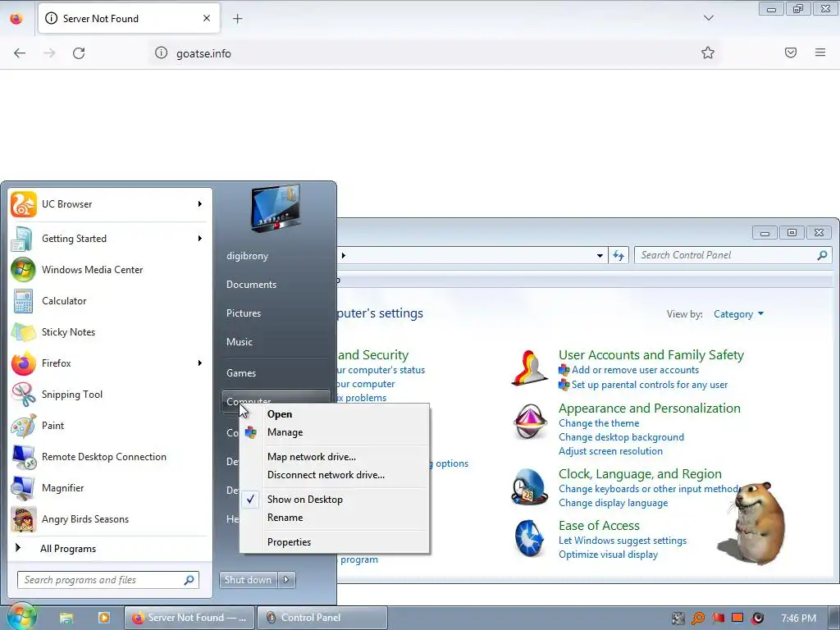Click the Action Center flag tray icon
Screen dimensions: 840x630
[719, 618]
